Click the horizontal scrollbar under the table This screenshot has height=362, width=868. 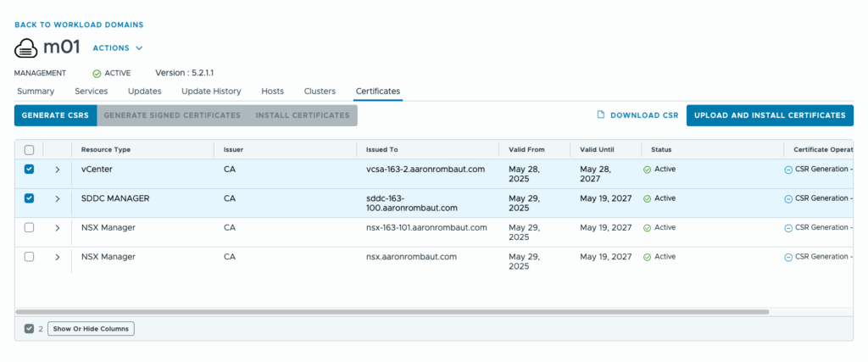392,312
